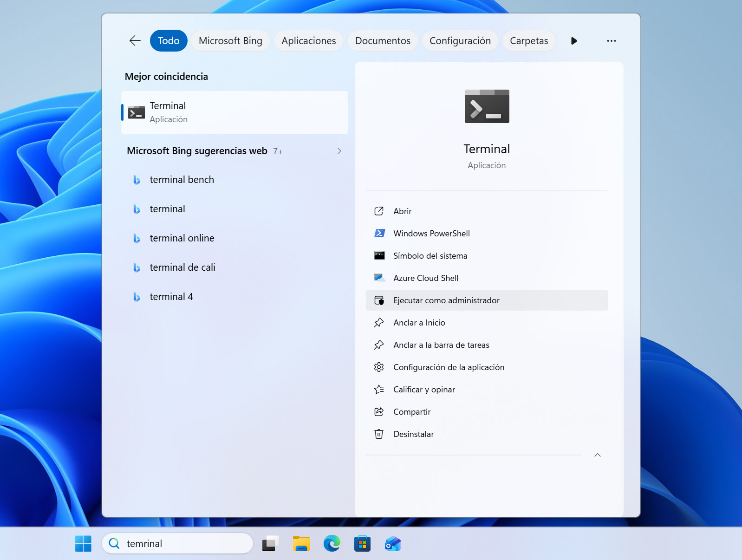
Task: Select the 'terminal bench' web suggestion
Action: coord(234,180)
